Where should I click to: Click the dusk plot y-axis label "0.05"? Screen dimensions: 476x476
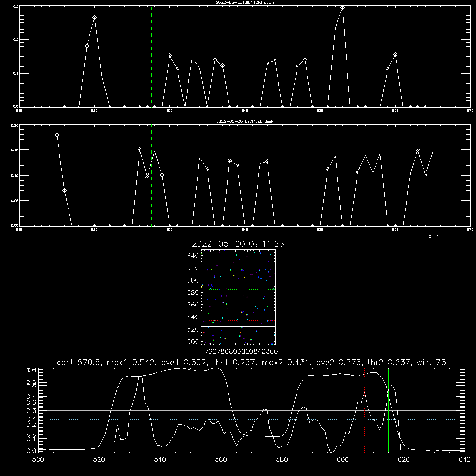[x=14, y=201]
